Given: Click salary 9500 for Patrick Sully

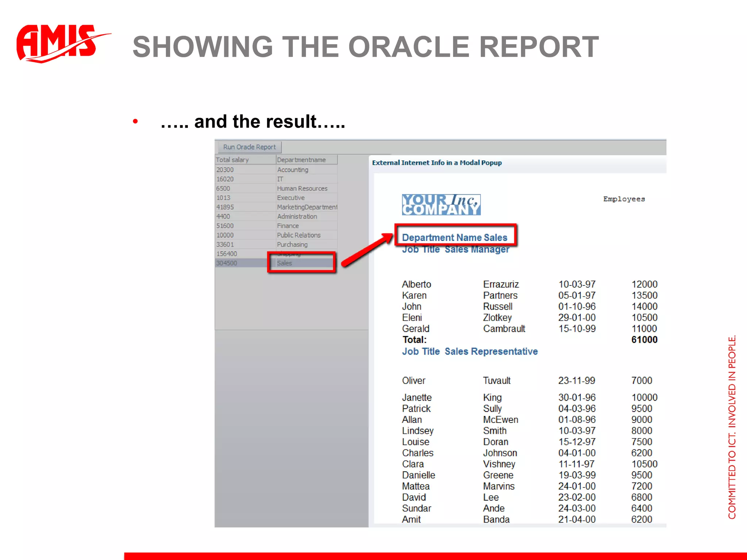Looking at the screenshot, I should click(642, 409).
